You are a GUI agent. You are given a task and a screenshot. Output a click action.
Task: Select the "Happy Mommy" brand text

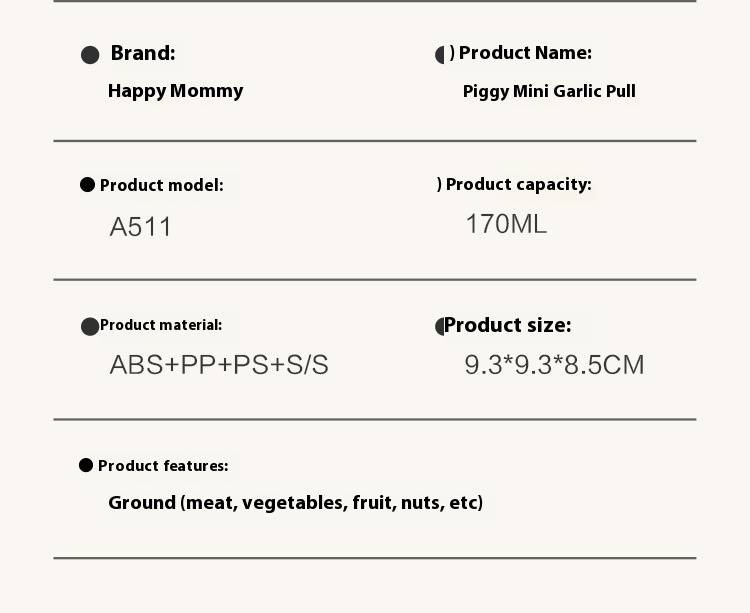tap(176, 91)
